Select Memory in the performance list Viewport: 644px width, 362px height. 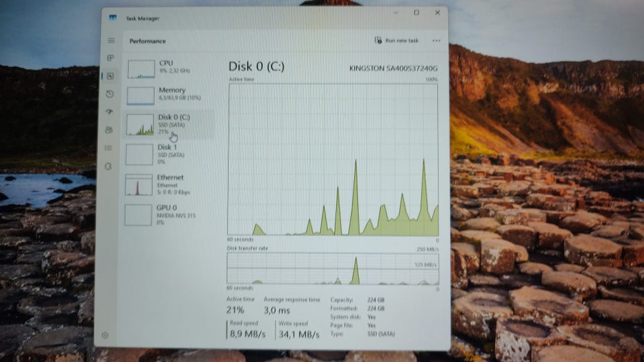169,95
